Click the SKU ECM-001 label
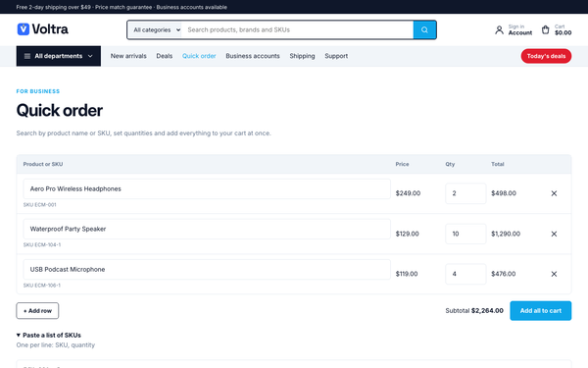The height and width of the screenshot is (368, 588). coord(40,205)
